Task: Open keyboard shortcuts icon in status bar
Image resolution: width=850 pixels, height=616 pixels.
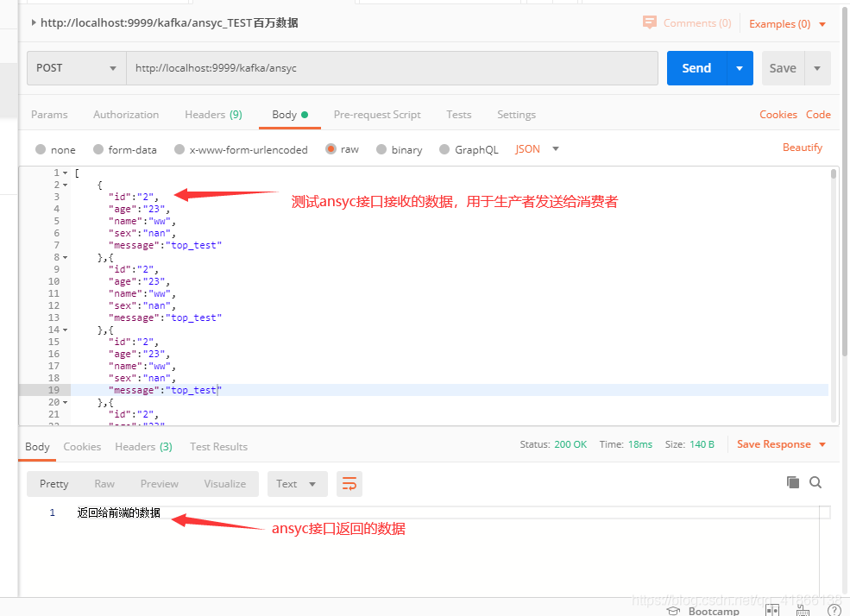Action: 803,611
